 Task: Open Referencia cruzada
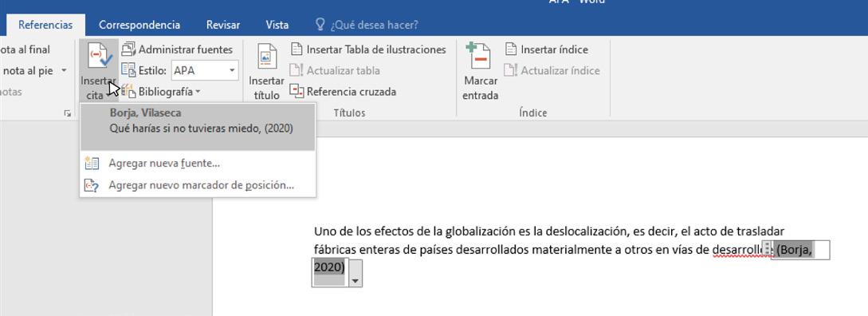coord(344,92)
